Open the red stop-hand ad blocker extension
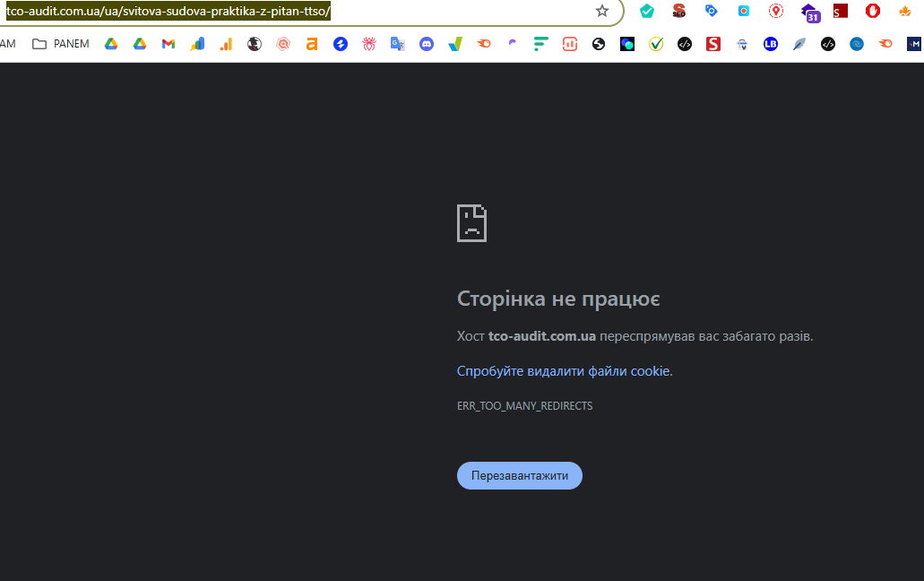924x581 pixels. (x=873, y=11)
